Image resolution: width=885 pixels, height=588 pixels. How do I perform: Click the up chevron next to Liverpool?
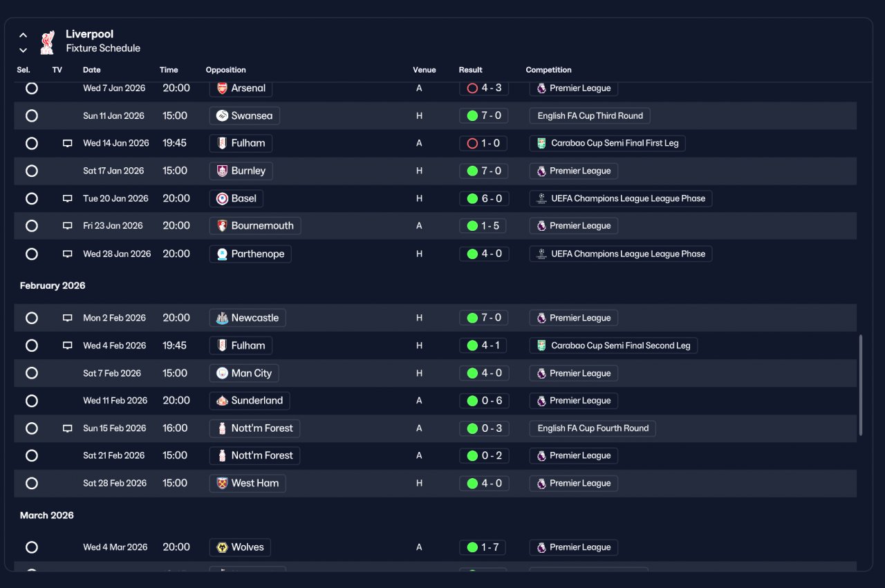coord(23,35)
